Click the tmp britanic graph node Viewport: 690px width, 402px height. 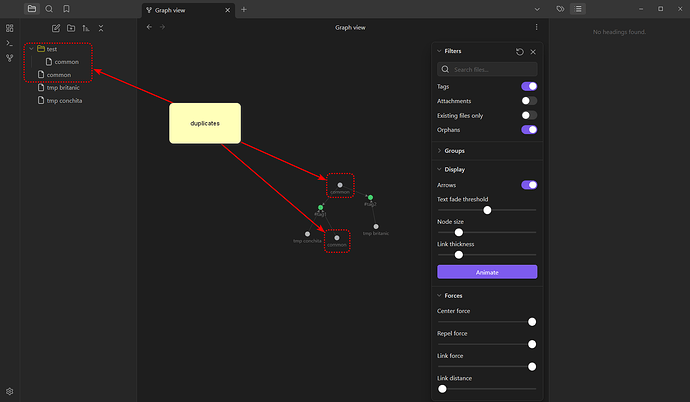pos(376,227)
